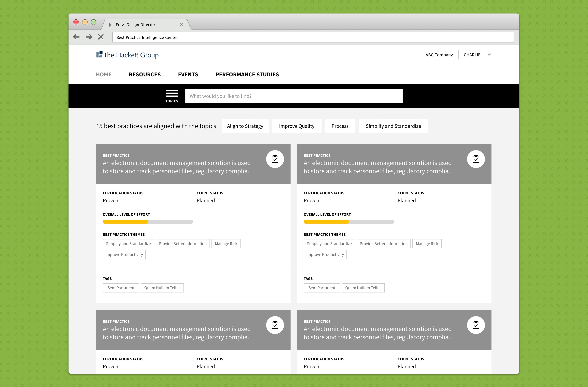588x387 pixels.
Task: Open the bottom-left best practice card title
Action: coord(177,333)
